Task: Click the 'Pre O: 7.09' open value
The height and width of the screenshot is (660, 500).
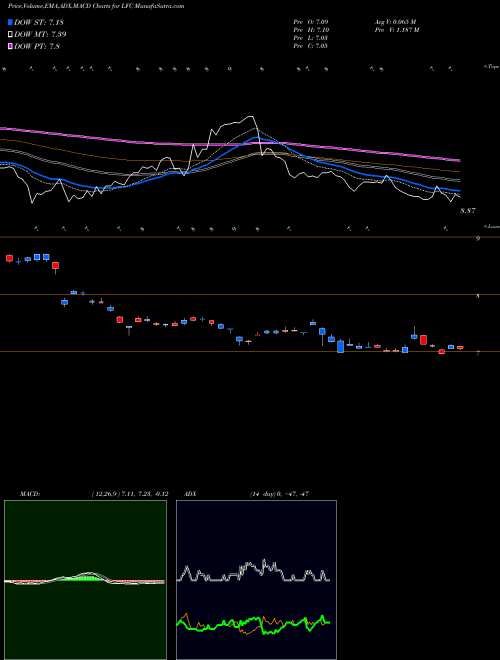Action: (x=311, y=21)
